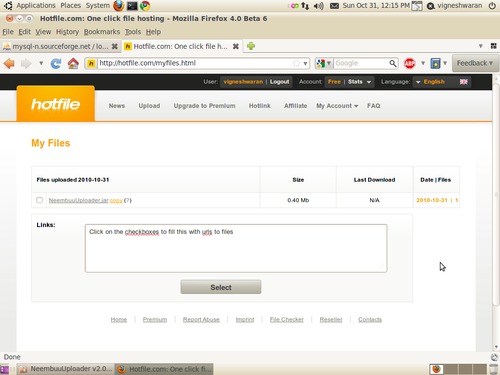
Task: Click the Firefox back arrow button
Action: [9, 63]
